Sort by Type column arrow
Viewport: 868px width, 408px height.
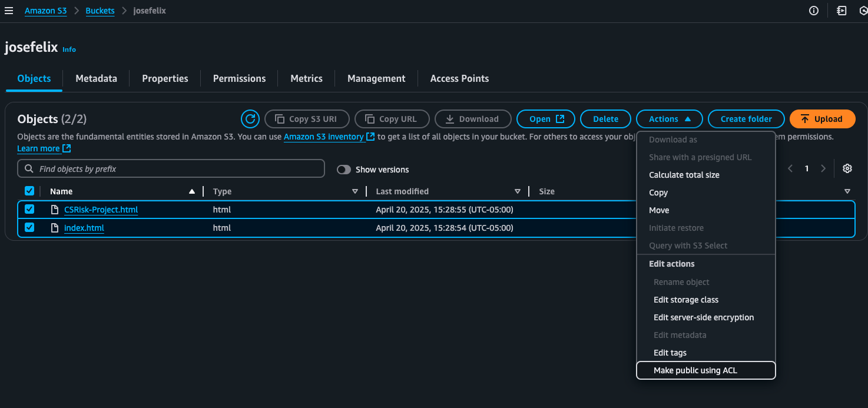click(355, 191)
